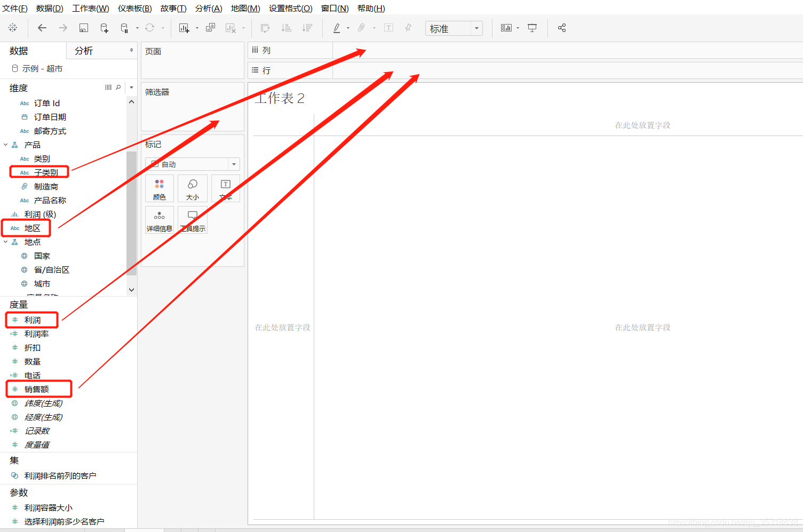Click the Tooltip mark card
The image size is (803, 532).
pos(193,219)
